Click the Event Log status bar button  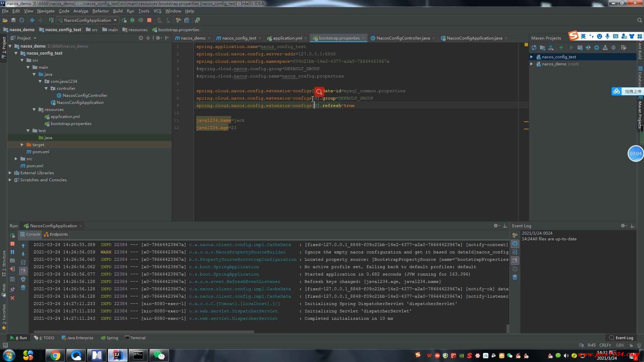pos(621,338)
